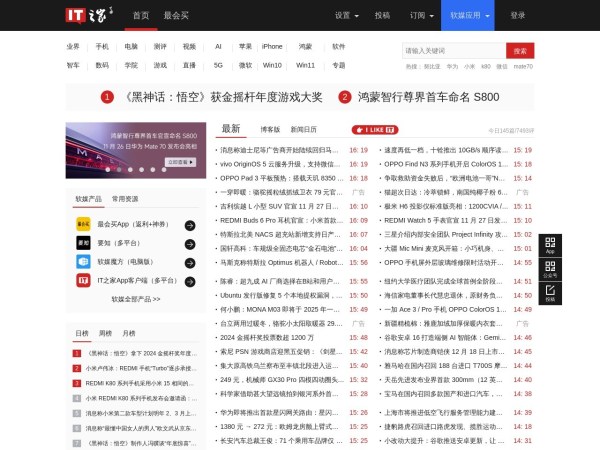
Task: Click arrow beside IT之家App客户端
Action: coord(191,280)
